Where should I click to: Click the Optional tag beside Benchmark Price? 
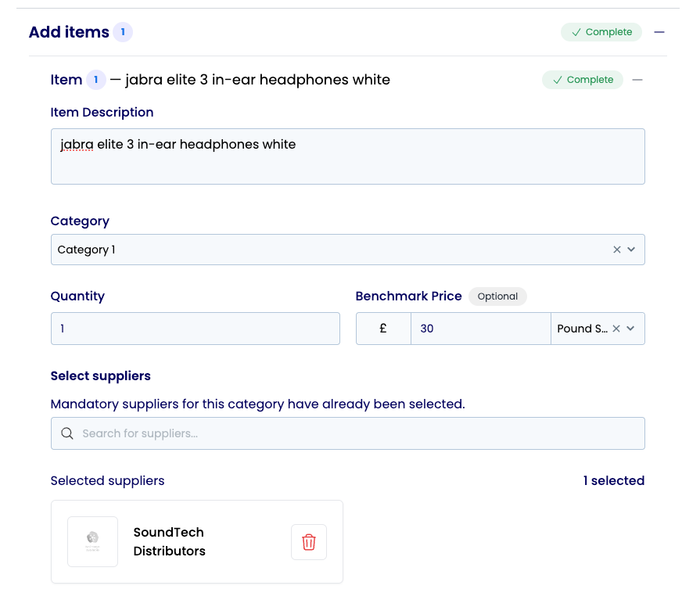497,296
